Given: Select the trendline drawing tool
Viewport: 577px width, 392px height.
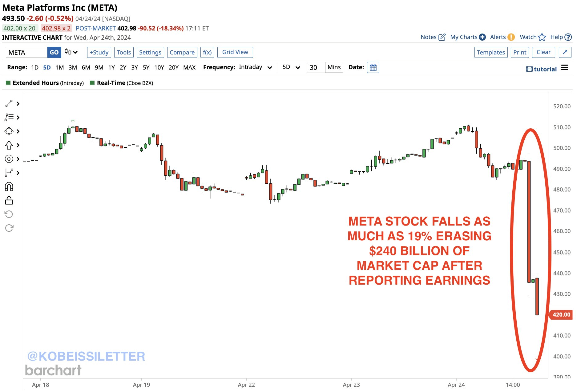Looking at the screenshot, I should tap(9, 104).
